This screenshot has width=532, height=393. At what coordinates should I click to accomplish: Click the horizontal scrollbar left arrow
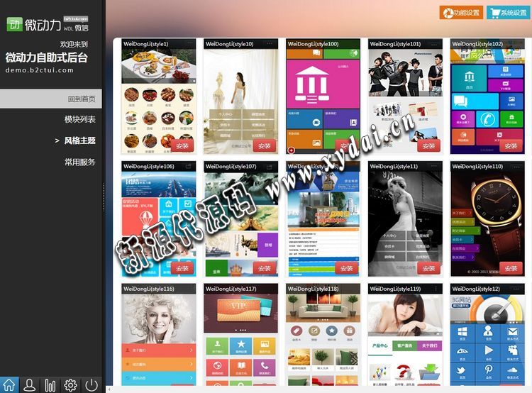click(109, 389)
